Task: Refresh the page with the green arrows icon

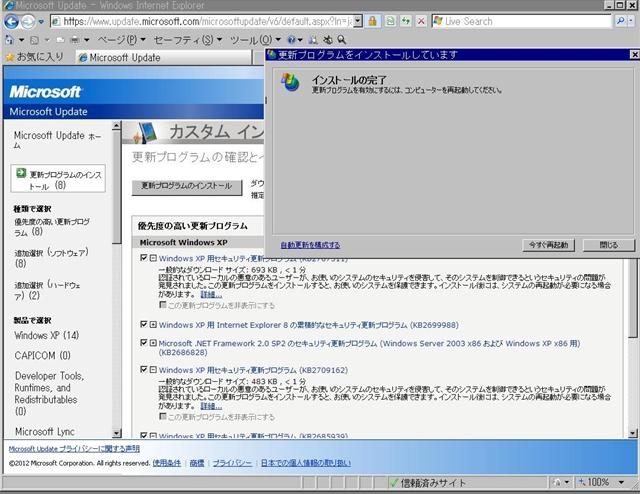Action: pos(406,21)
